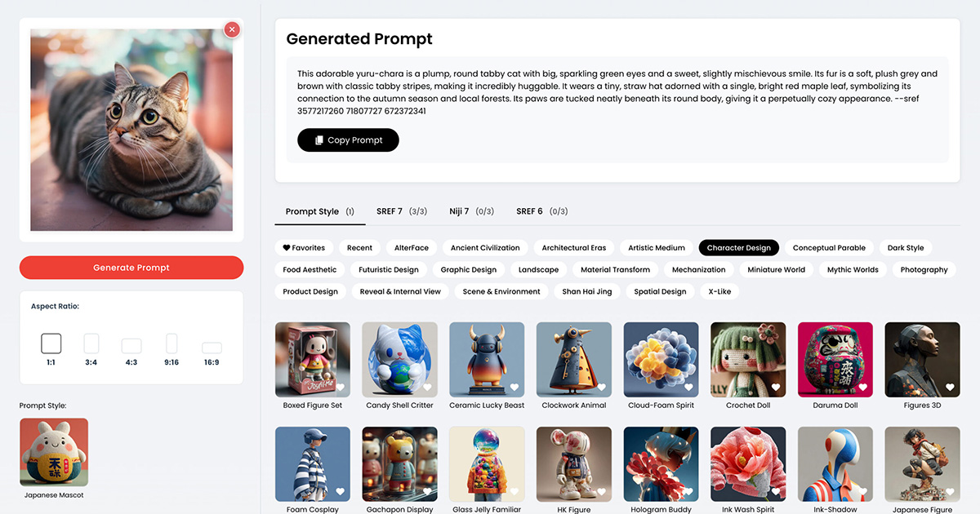This screenshot has width=980, height=514.
Task: Click the heart on Clockwork Animal
Action: click(602, 388)
